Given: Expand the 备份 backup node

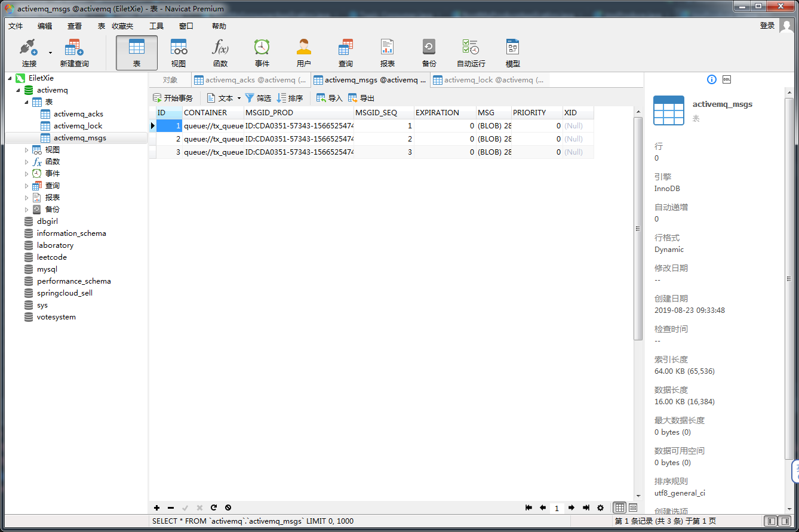Looking at the screenshot, I should 27,210.
